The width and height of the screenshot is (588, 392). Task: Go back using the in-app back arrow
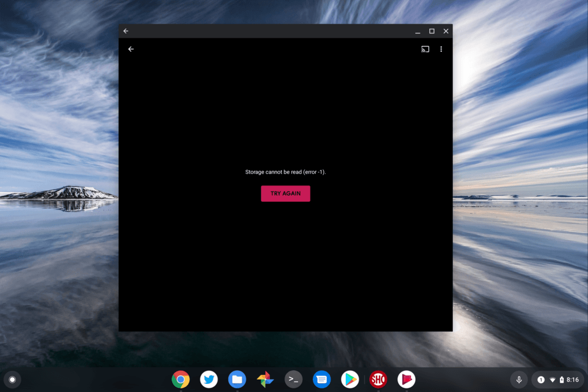tap(131, 49)
